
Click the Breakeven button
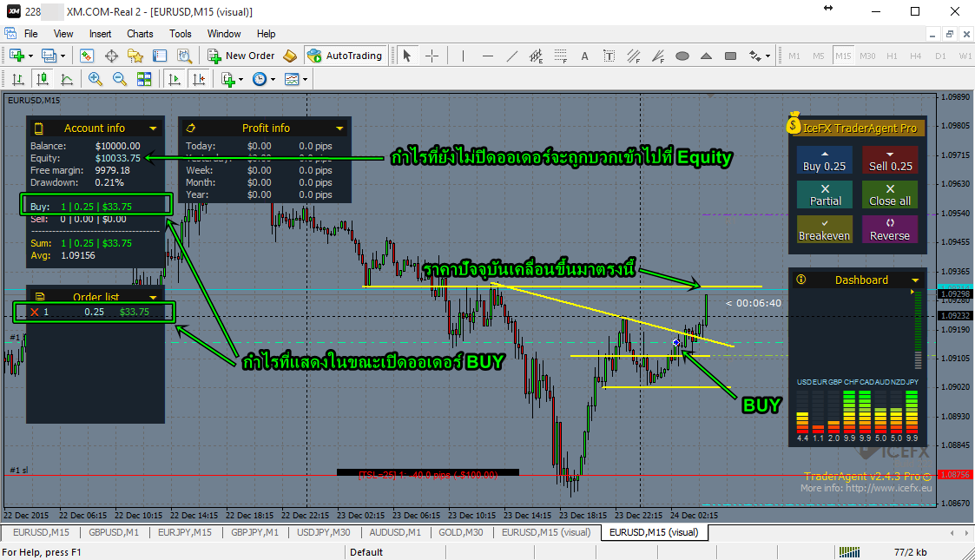(x=825, y=229)
